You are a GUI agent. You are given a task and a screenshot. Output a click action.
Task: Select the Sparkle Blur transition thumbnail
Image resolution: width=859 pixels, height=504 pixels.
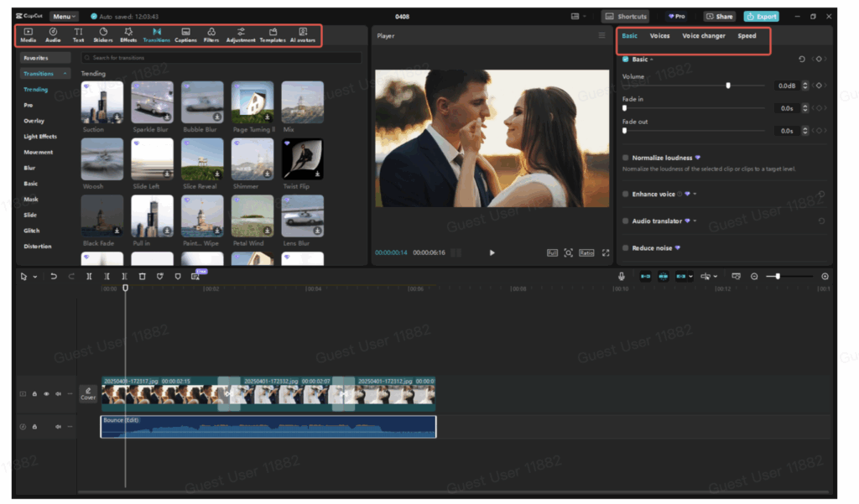tap(153, 102)
